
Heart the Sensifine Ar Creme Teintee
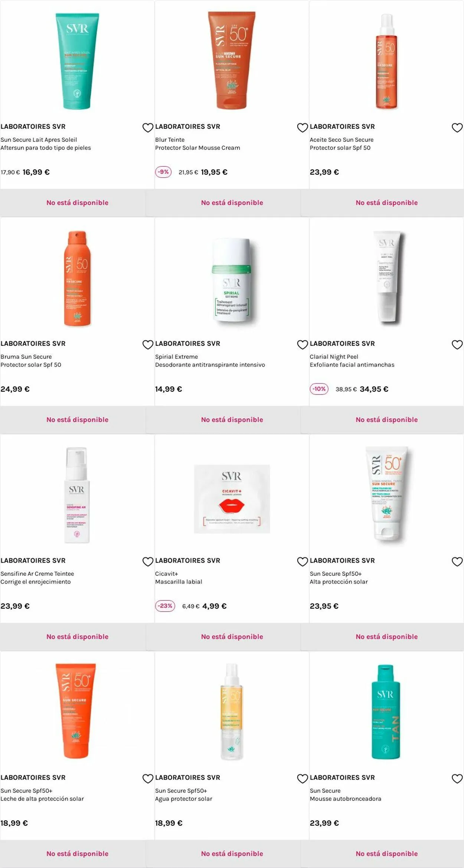coord(148,562)
